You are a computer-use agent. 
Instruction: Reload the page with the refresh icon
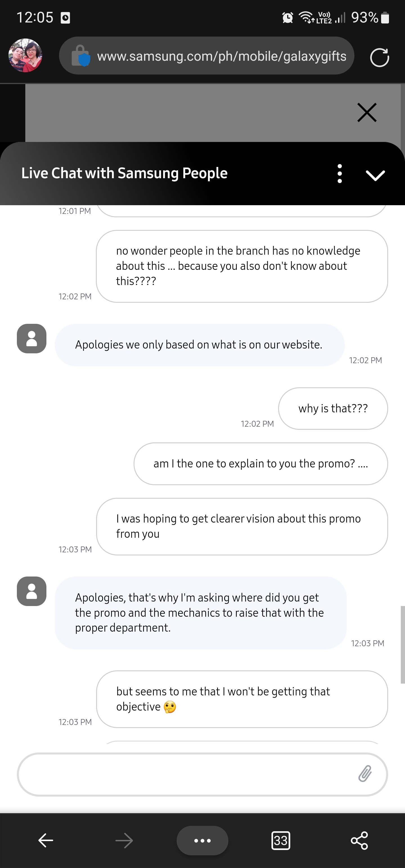(x=379, y=58)
